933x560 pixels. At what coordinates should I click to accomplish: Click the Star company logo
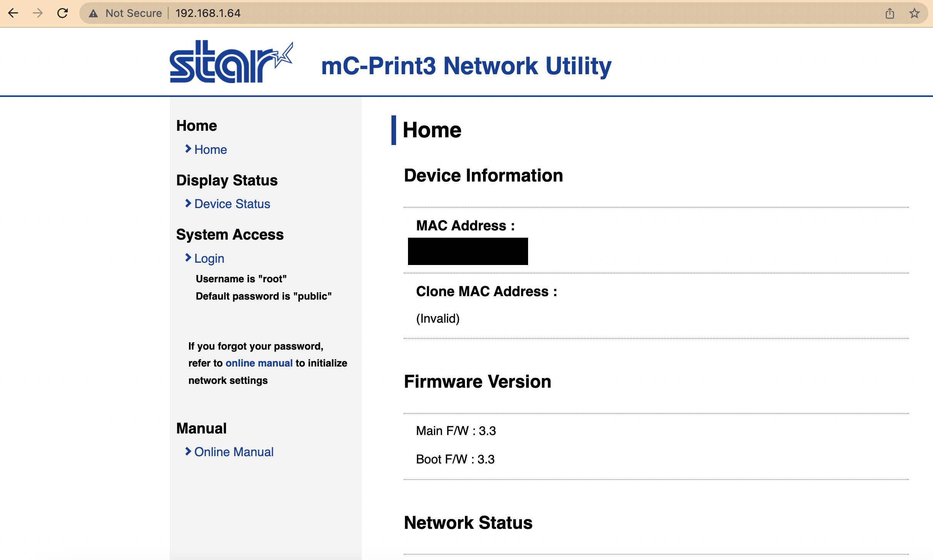(x=231, y=62)
